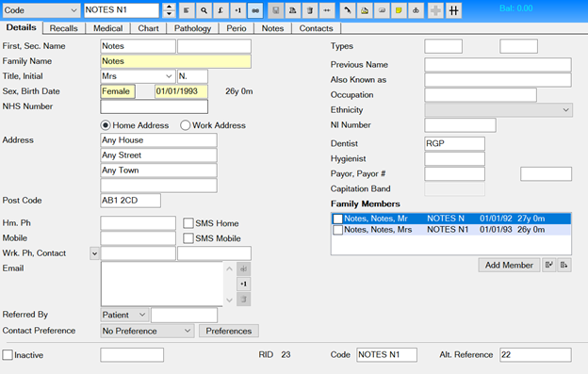
Task: Click the trash bin icon in top toolbar
Action: [310, 10]
